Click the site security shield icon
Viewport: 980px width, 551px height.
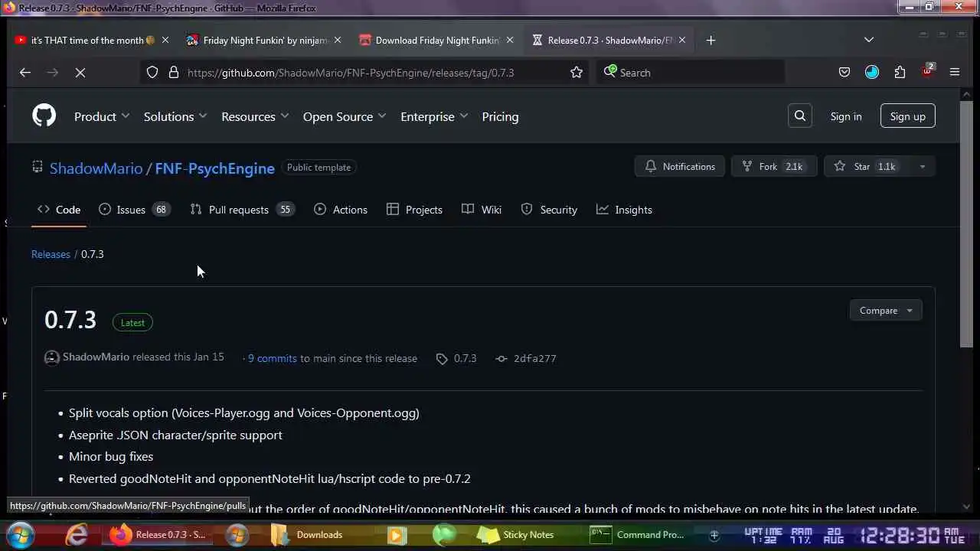coord(152,73)
